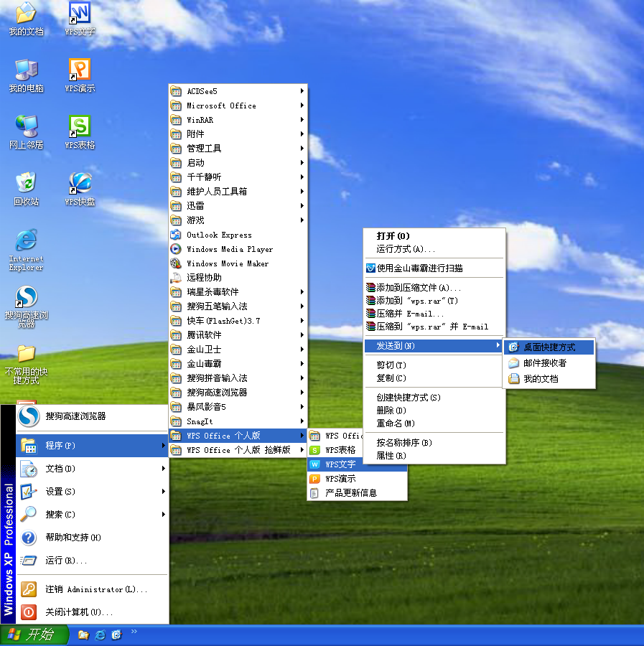Screen dimensions: 644x646
Task: Select the 网上邻居 desktop icon
Action: (26, 133)
